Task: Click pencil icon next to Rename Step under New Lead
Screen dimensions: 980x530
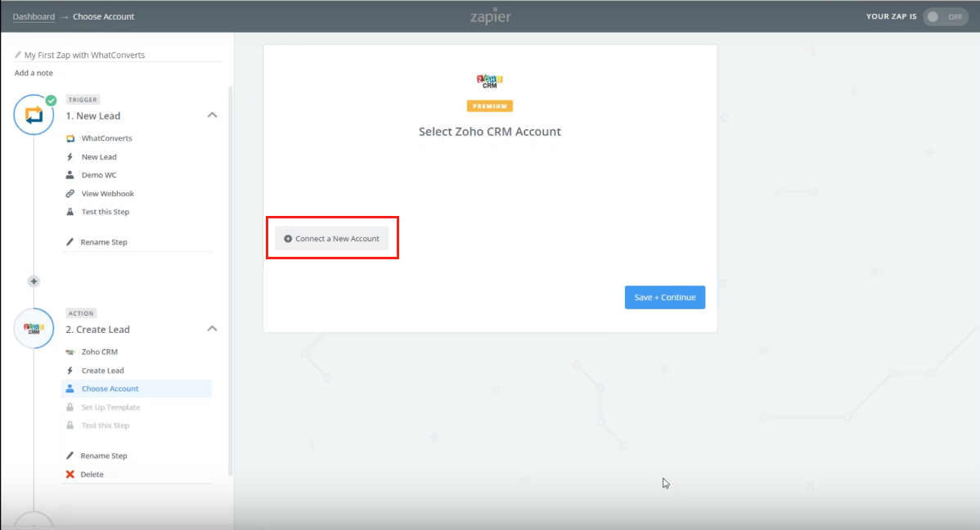Action: (x=70, y=242)
